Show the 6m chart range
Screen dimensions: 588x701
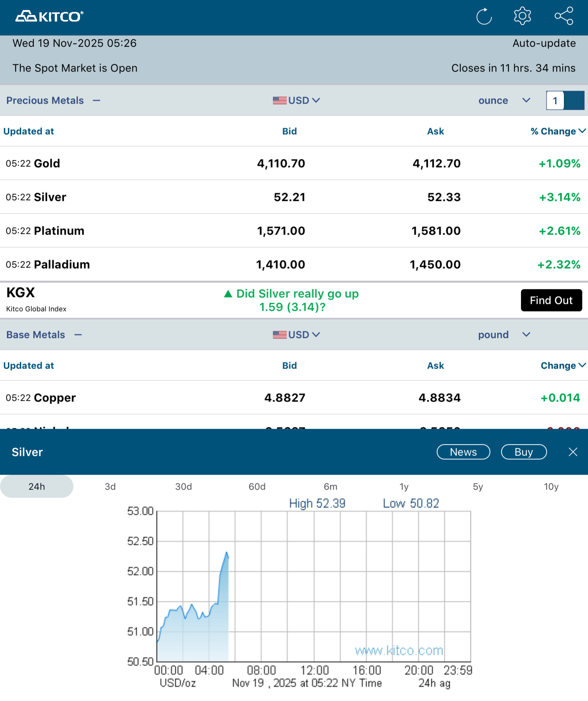(x=331, y=486)
